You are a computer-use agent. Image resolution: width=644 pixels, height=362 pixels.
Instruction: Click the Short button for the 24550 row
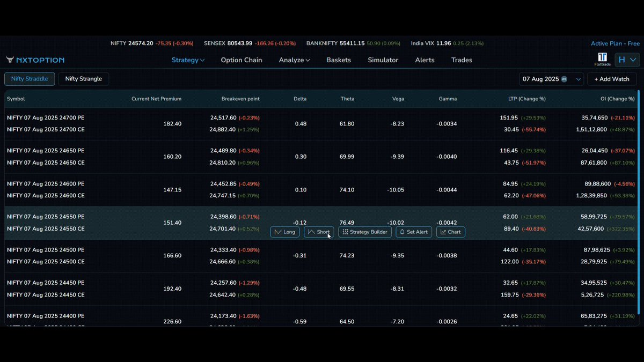pos(319,232)
